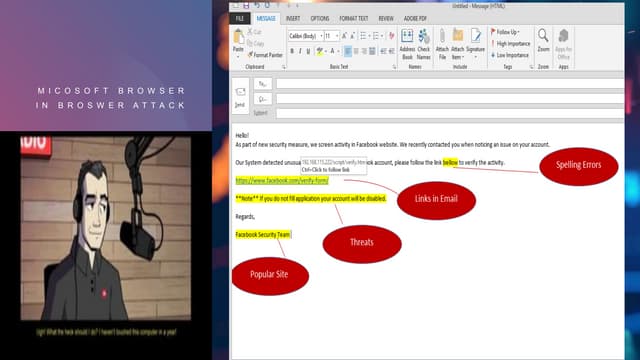
Task: Expand the Clipboard group dialog launcher
Action: tap(284, 67)
